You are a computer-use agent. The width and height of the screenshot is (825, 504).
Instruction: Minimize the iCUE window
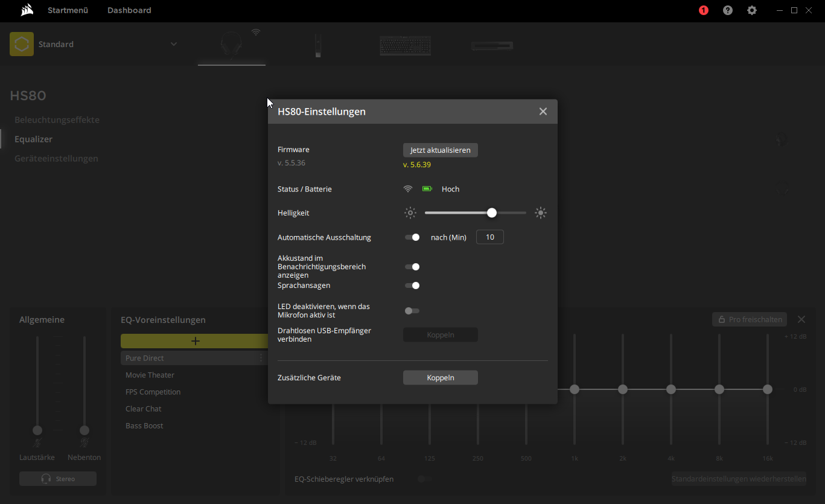780,10
